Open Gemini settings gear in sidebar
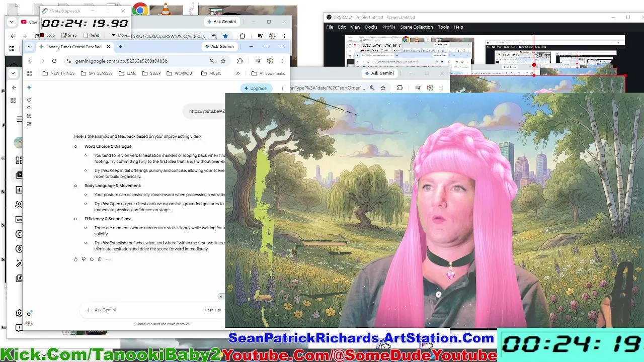 pyautogui.click(x=29, y=313)
